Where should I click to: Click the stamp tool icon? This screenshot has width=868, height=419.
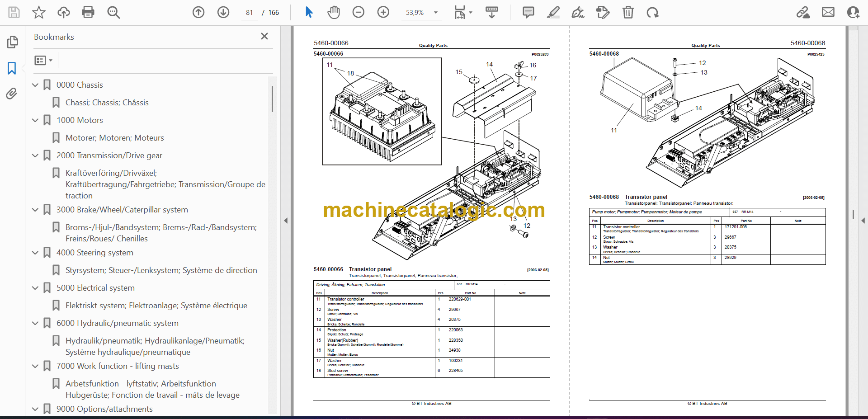coord(603,12)
